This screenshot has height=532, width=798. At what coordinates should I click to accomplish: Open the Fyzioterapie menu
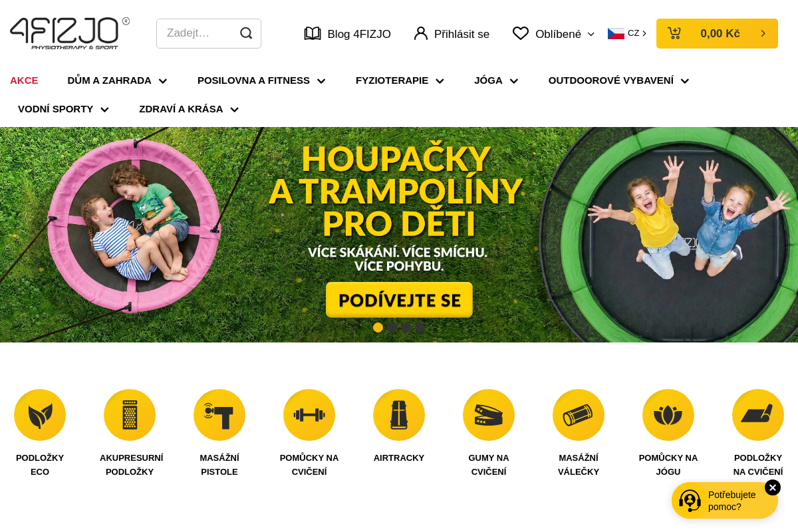tap(400, 80)
